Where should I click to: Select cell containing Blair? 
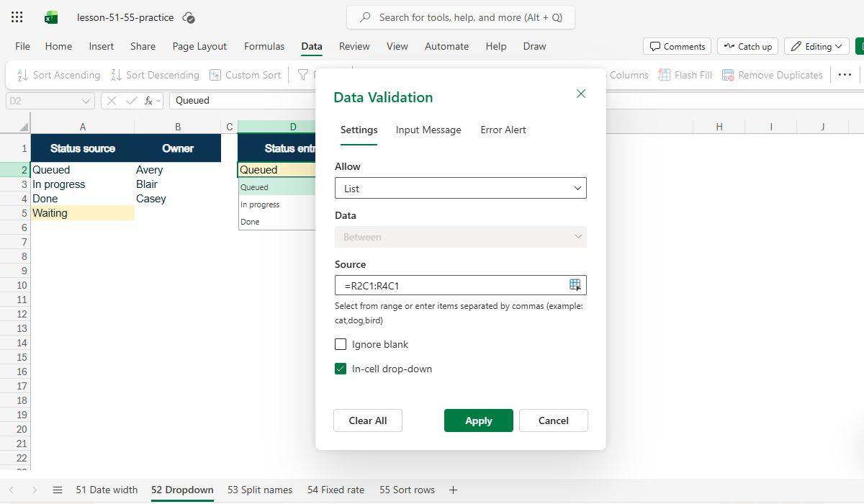(178, 184)
